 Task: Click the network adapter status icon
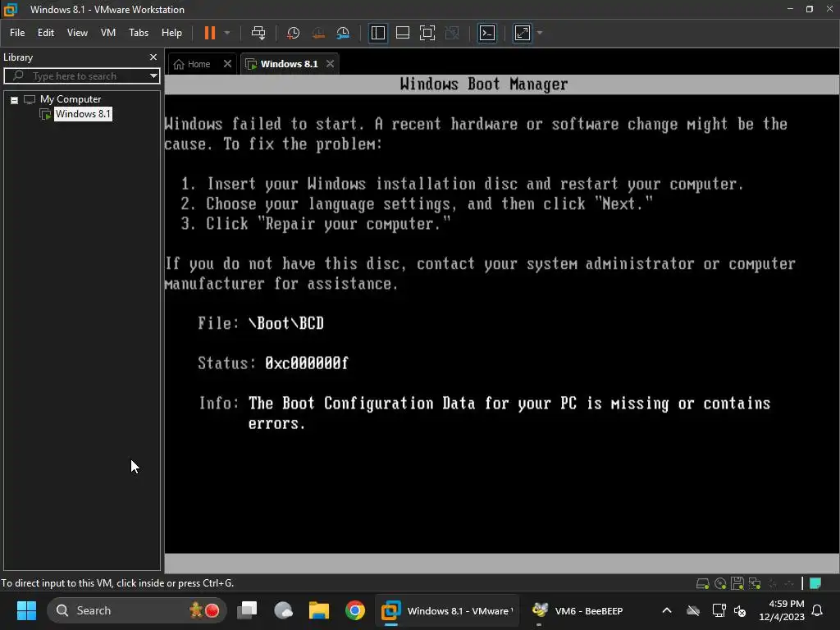click(x=755, y=583)
